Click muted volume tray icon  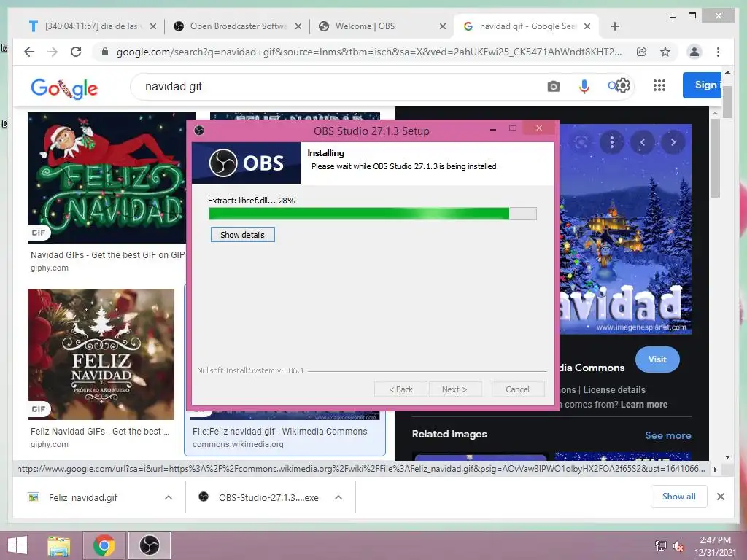pyautogui.click(x=678, y=546)
